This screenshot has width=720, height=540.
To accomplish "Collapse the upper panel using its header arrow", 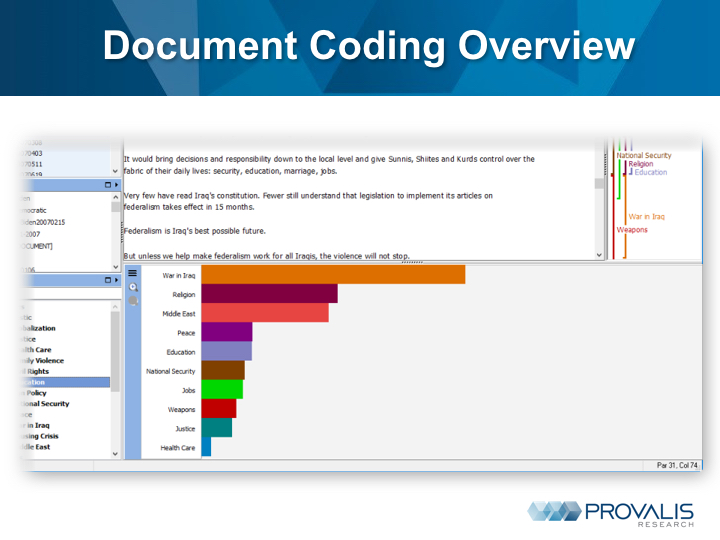I will [116, 185].
